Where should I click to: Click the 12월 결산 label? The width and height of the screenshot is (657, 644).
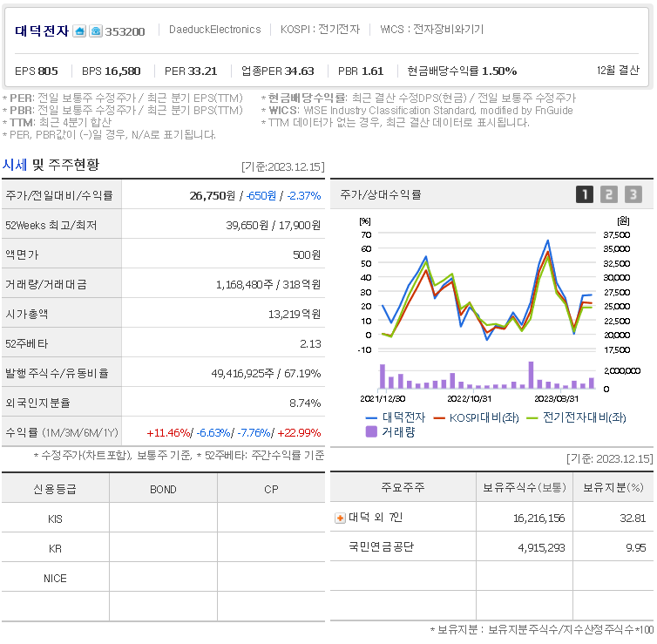[618, 71]
